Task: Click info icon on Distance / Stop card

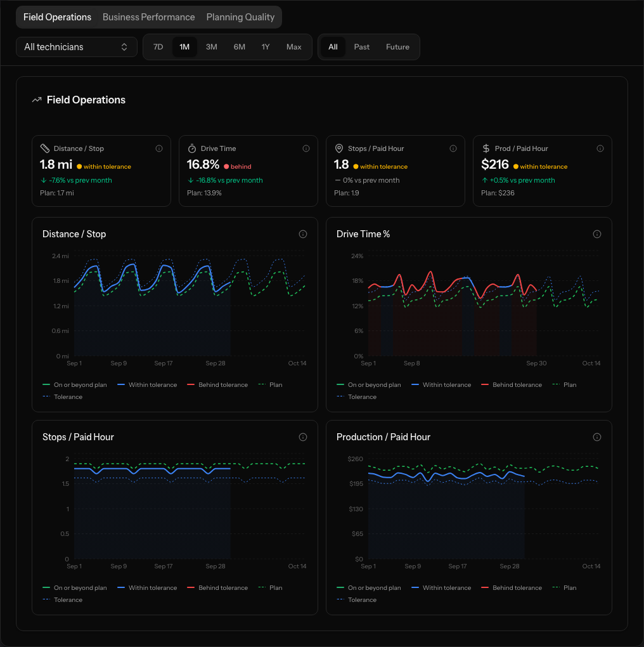Action: pos(159,148)
